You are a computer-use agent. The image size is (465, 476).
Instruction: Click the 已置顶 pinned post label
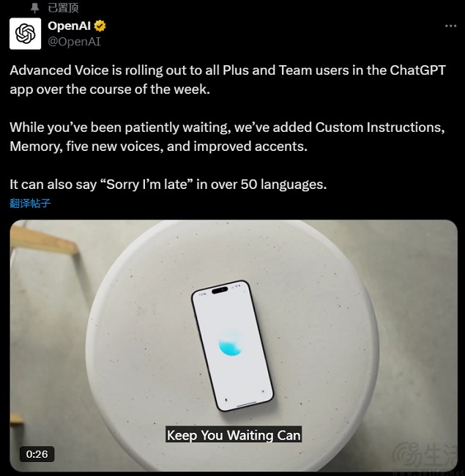point(63,8)
